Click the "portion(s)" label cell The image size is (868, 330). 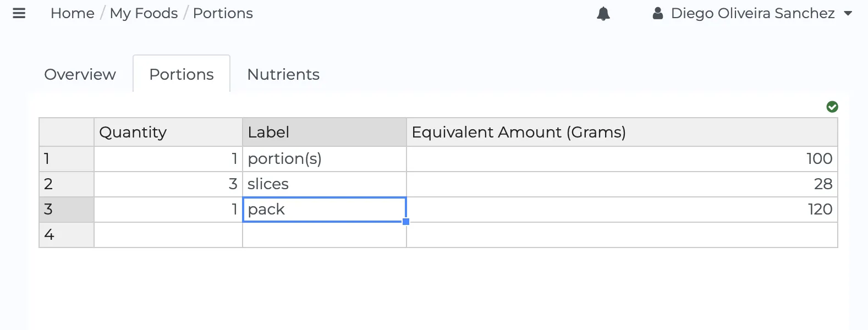pyautogui.click(x=325, y=159)
